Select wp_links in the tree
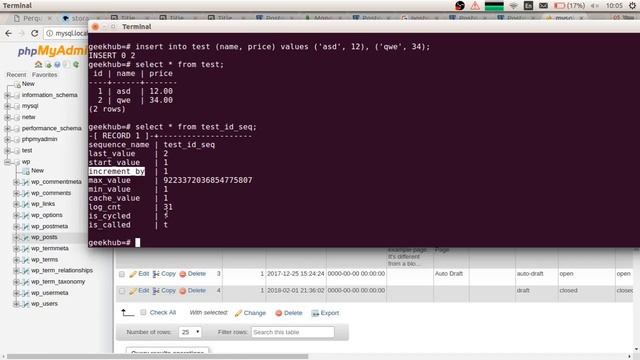 point(43,204)
